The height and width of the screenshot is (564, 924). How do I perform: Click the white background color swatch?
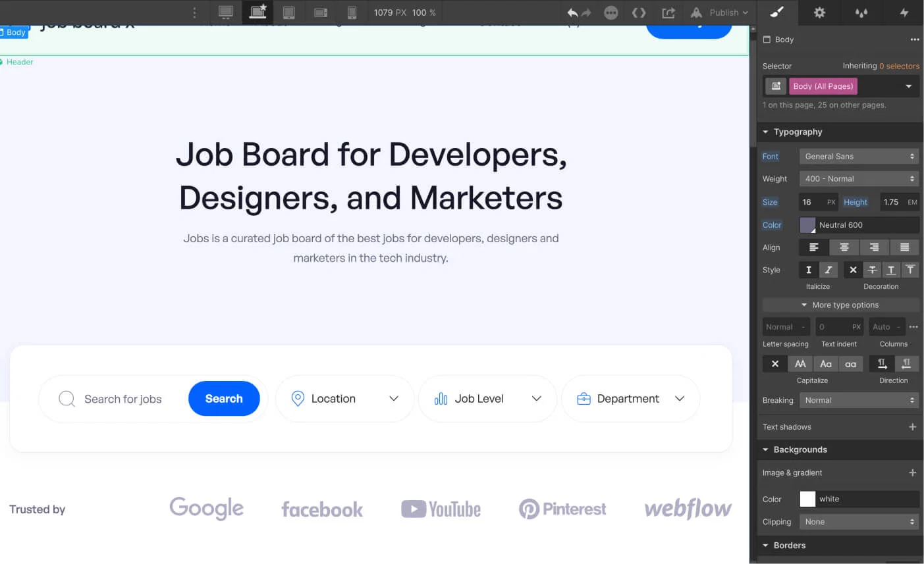[807, 499]
